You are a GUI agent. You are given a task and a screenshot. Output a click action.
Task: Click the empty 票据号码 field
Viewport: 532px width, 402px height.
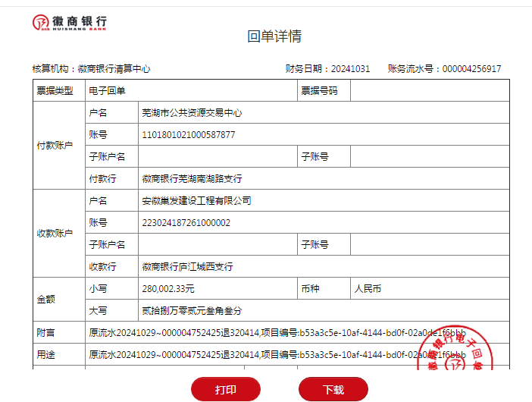pos(429,91)
